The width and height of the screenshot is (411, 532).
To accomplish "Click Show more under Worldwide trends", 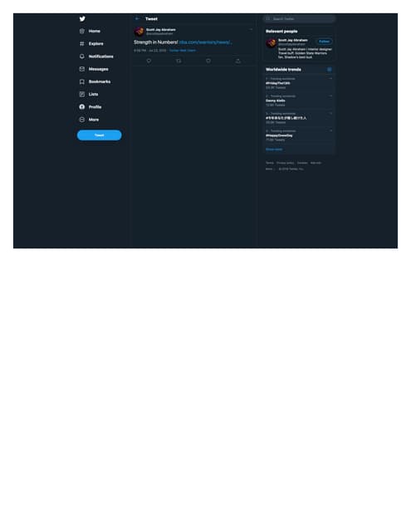I will click(x=274, y=150).
